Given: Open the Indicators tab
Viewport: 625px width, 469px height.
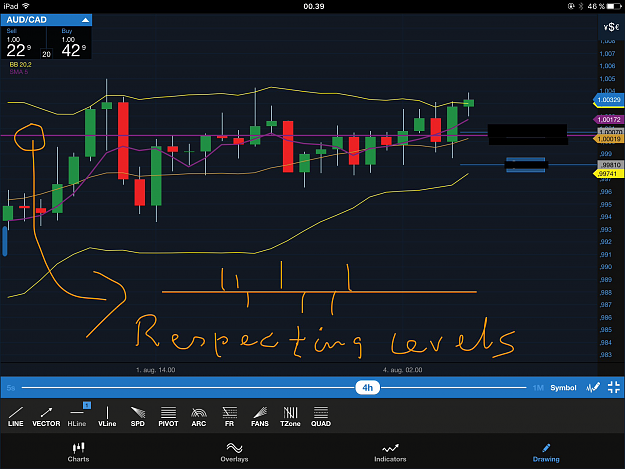Looking at the screenshot, I should pos(390,452).
